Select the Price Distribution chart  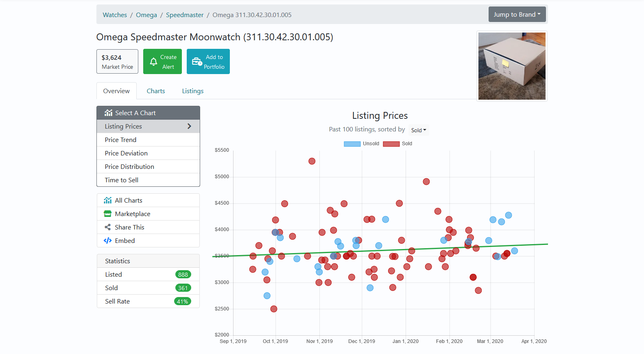tap(148, 166)
